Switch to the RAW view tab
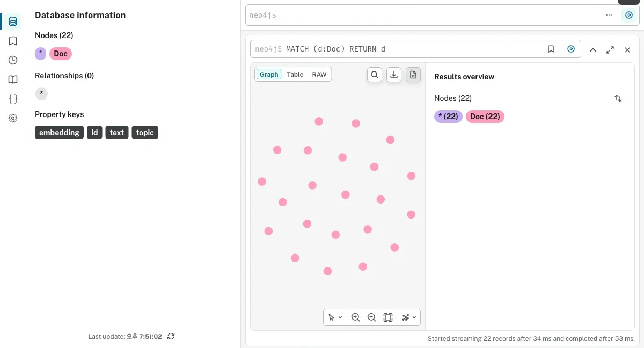This screenshot has width=644, height=348. pos(319,75)
